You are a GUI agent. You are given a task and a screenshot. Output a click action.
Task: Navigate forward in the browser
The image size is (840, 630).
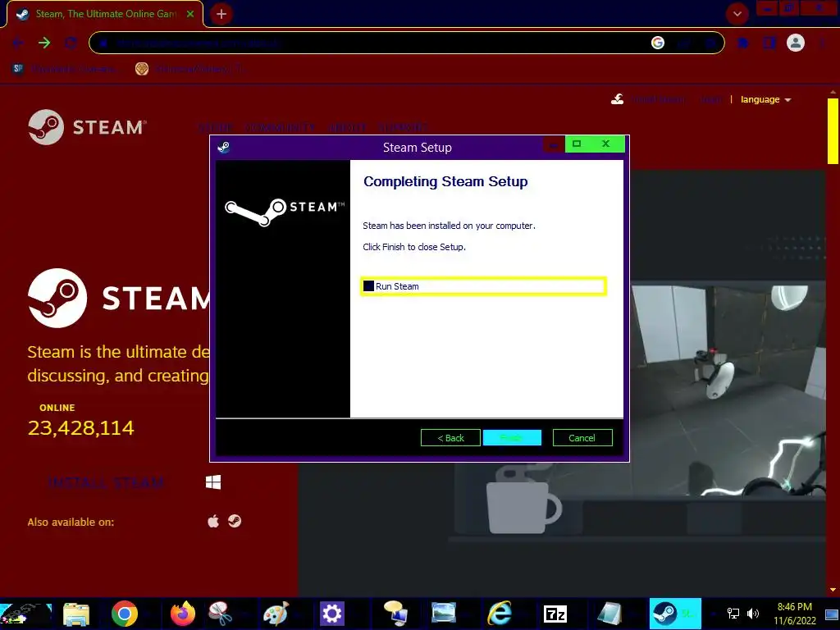tap(44, 43)
